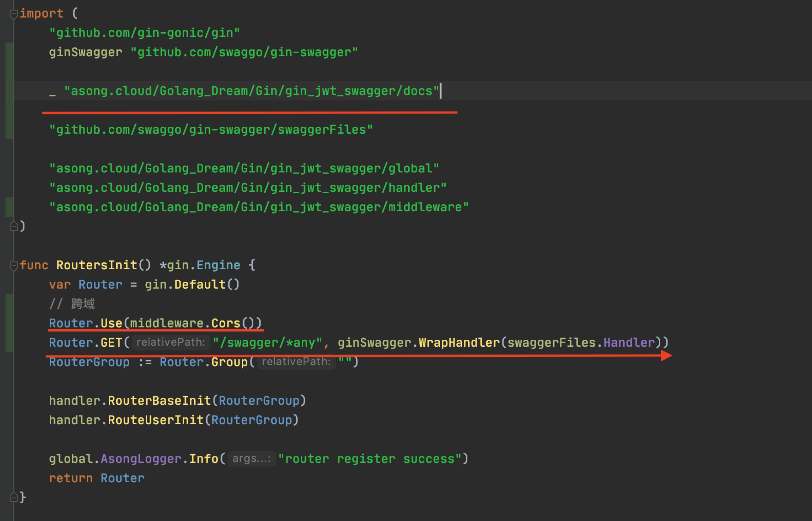The width and height of the screenshot is (812, 521).
Task: Click the import keyword
Action: [x=42, y=13]
